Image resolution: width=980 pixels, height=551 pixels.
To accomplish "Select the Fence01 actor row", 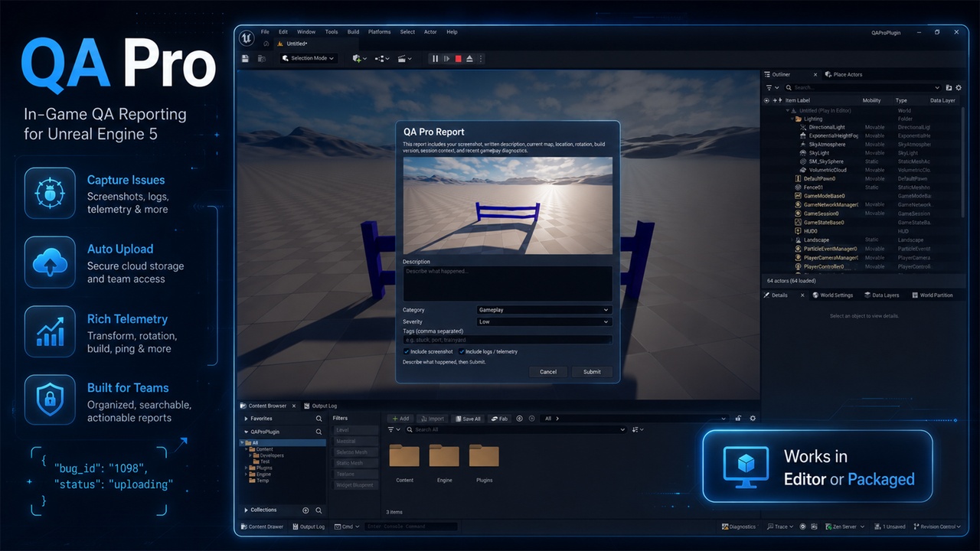I will [x=861, y=187].
